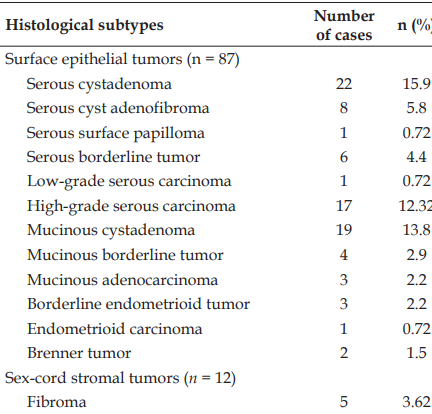Image resolution: width=432 pixels, height=414 pixels.
Task: Select Borderline endometrioid tumor label
Action: (x=139, y=304)
